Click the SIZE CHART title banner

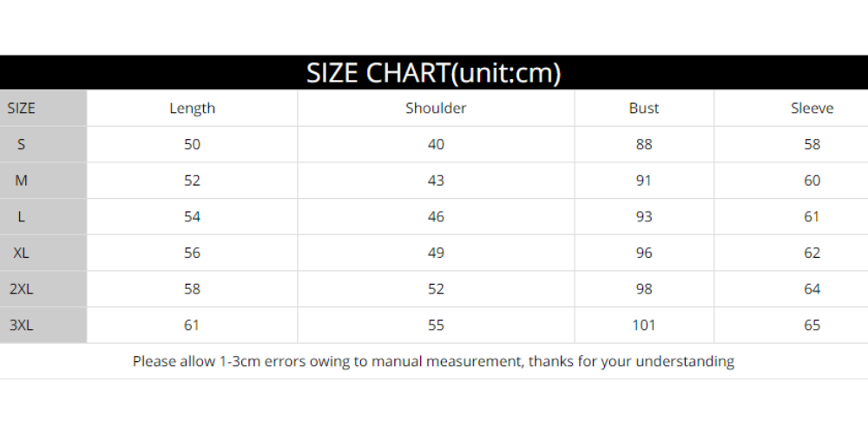[433, 73]
